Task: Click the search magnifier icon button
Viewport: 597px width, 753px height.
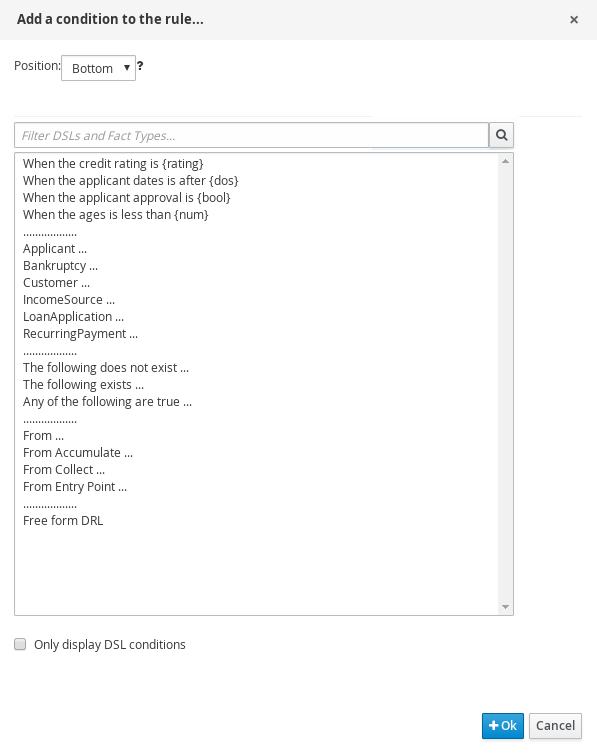Action: [x=501, y=135]
